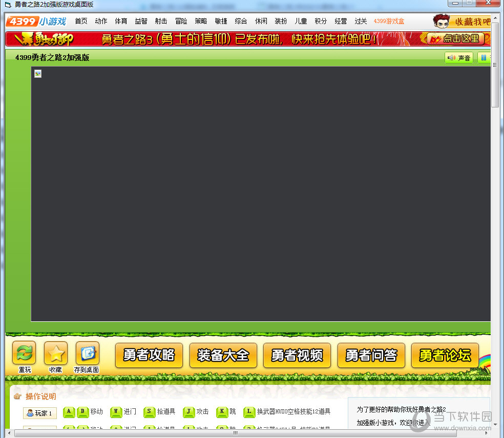
Task: Click the K key icon for 跳
Action: pyautogui.click(x=222, y=412)
